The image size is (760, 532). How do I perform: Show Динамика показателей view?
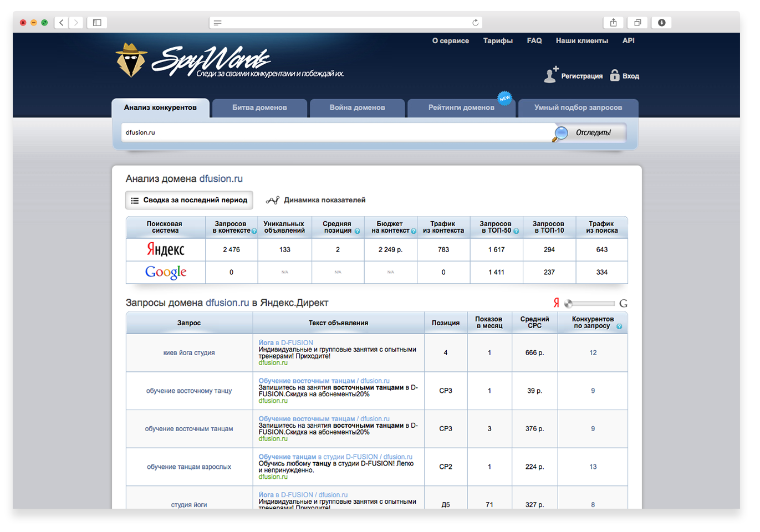[x=324, y=200]
